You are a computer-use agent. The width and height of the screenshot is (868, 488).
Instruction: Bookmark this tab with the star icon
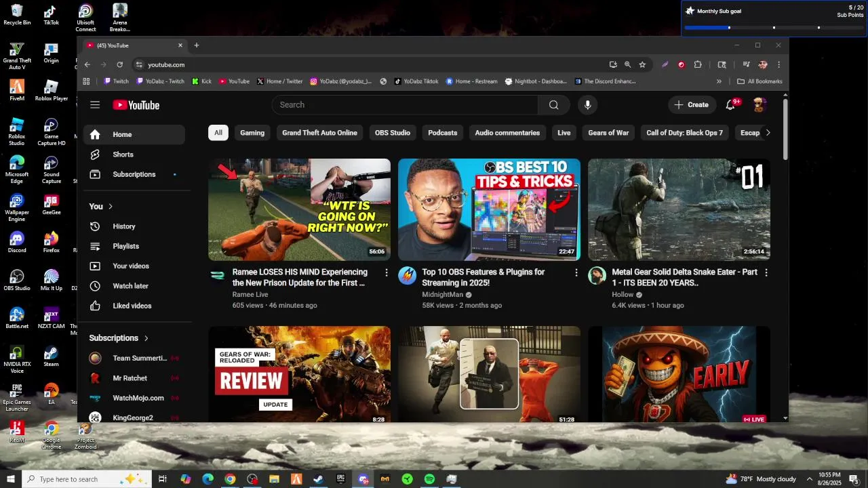(642, 64)
